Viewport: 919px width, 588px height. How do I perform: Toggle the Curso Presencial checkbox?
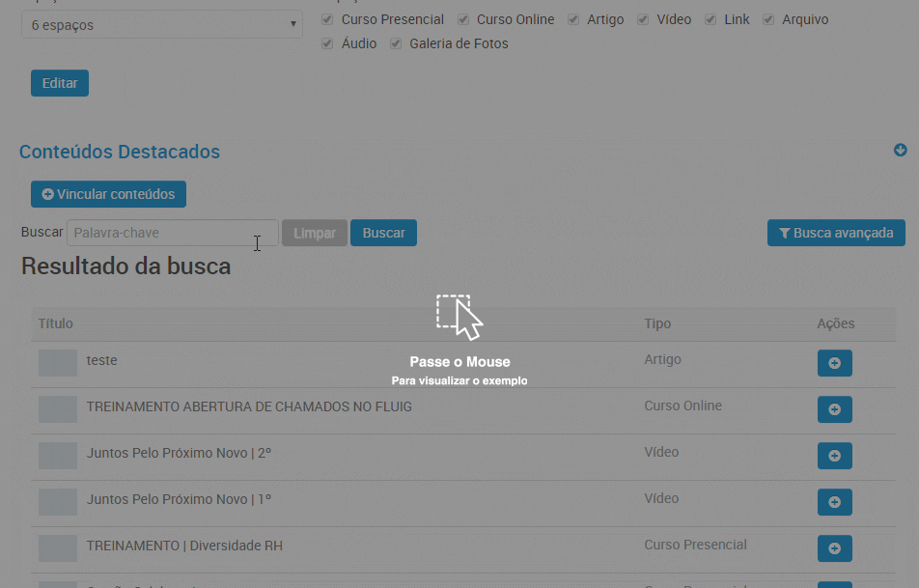click(328, 19)
